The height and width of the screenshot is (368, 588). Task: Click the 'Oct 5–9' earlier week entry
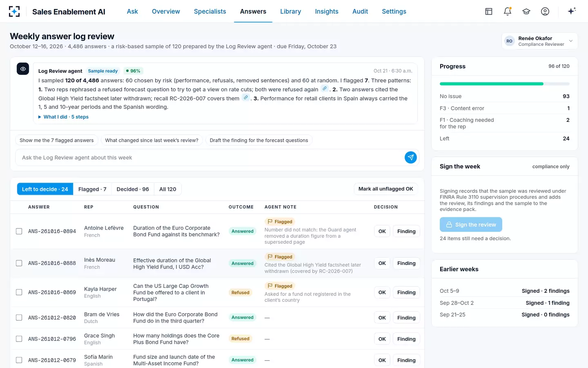505,291
